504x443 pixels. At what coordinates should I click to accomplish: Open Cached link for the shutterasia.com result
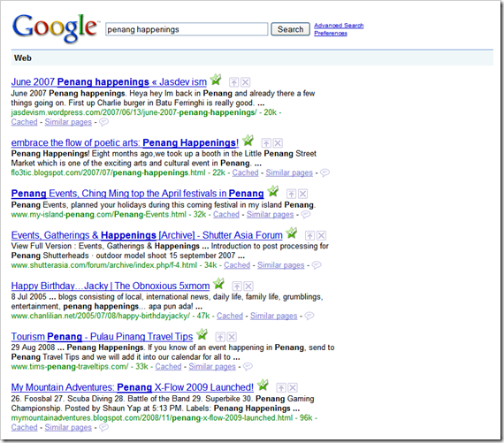click(237, 265)
